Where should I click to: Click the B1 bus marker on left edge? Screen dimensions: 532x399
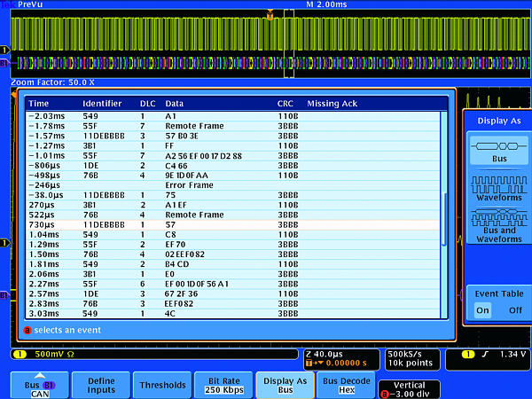tap(4, 62)
